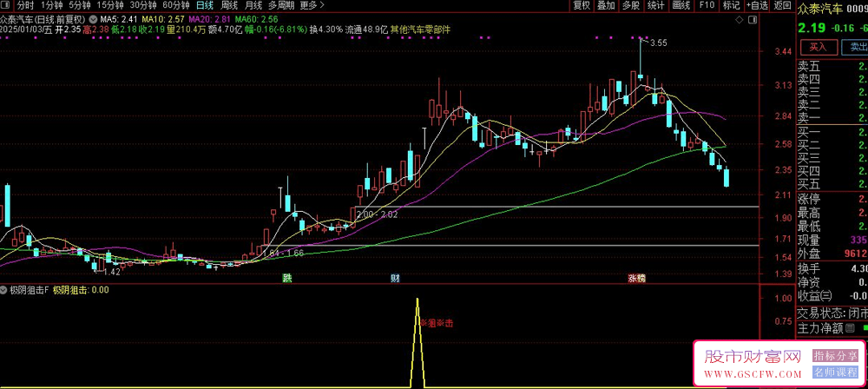Click the MA10: 2.57 label
This screenshot has width=868, height=389.
[163, 19]
